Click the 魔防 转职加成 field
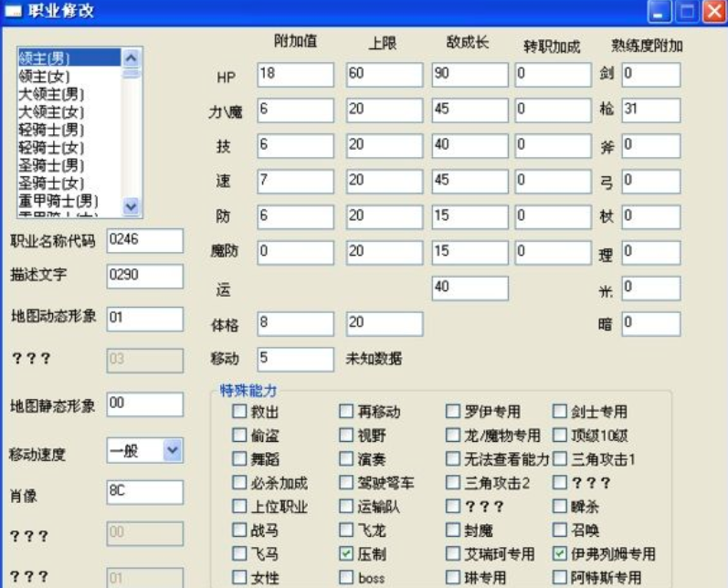 tap(553, 252)
